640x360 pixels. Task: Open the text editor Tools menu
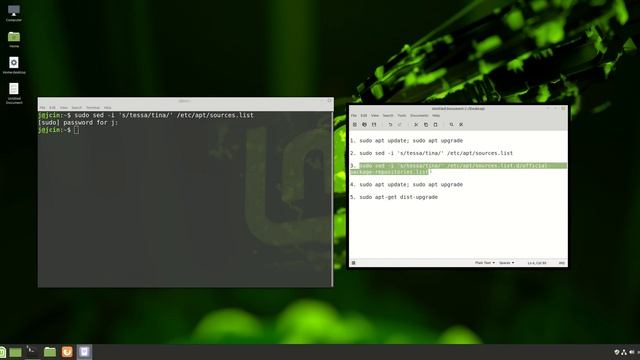pos(402,116)
